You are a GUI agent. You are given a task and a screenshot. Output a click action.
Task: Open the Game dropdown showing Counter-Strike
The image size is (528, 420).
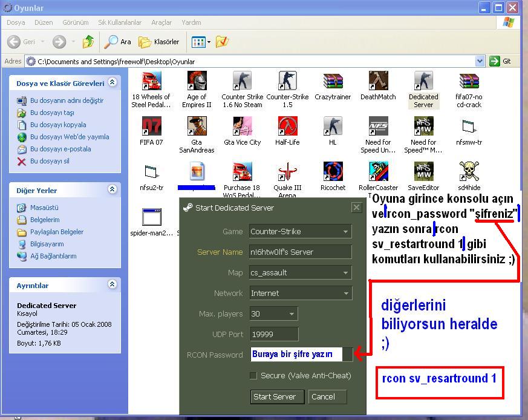[x=301, y=232]
